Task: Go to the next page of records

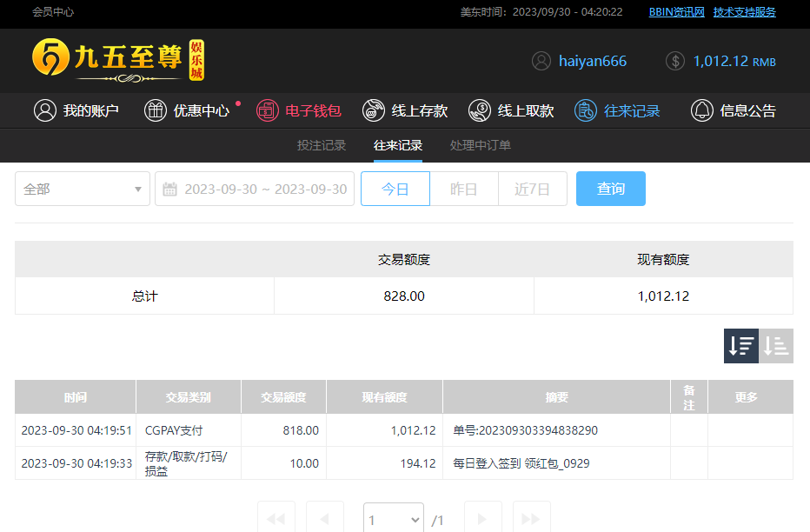Action: (482, 518)
